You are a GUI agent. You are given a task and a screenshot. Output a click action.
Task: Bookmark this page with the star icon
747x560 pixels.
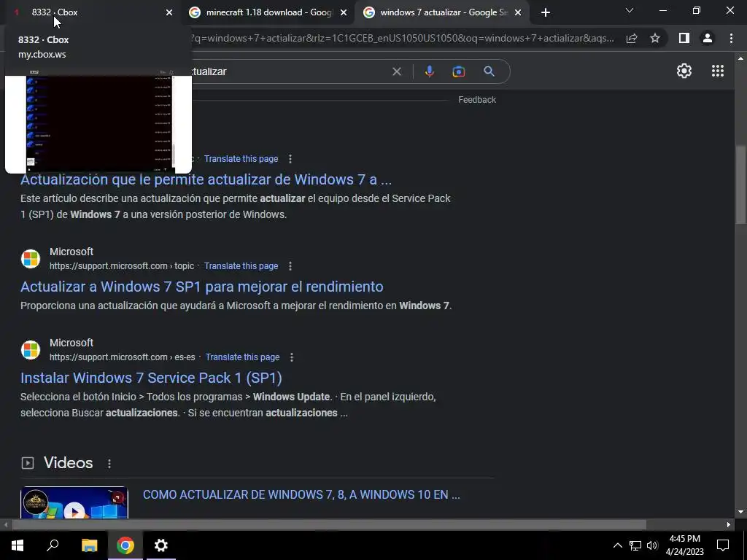click(655, 38)
